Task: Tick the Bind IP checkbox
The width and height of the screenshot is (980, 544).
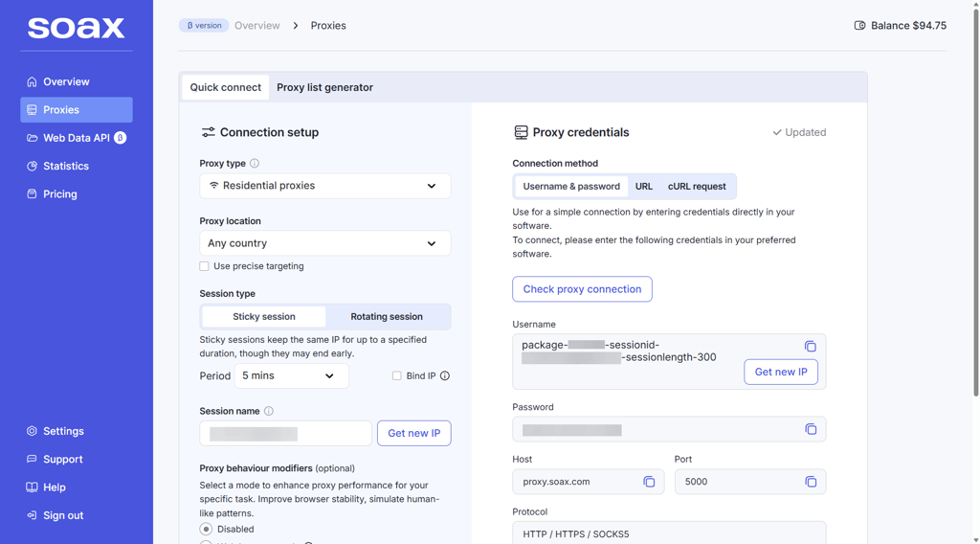Action: coord(397,375)
